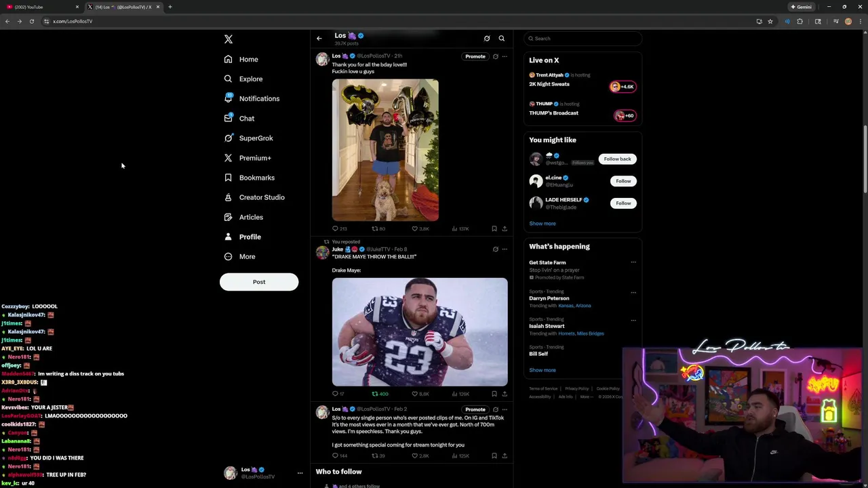868x488 pixels.
Task: Open more options on Feb 2 post
Action: [x=505, y=409]
